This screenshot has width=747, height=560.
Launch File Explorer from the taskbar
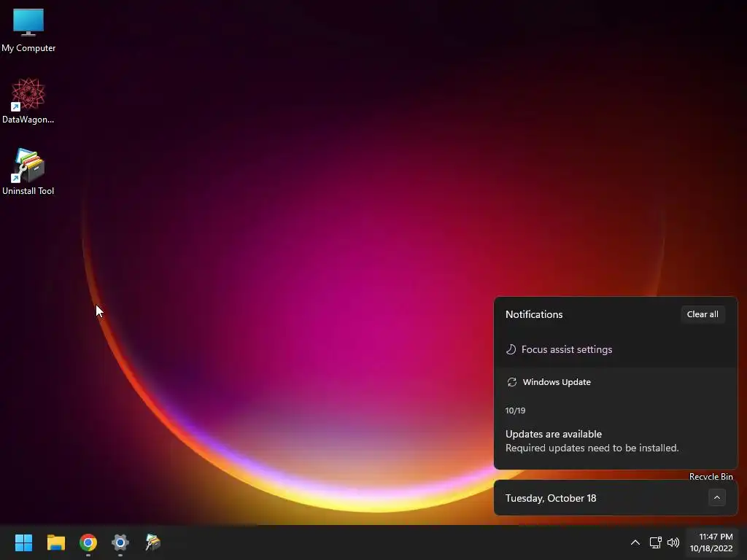point(55,542)
